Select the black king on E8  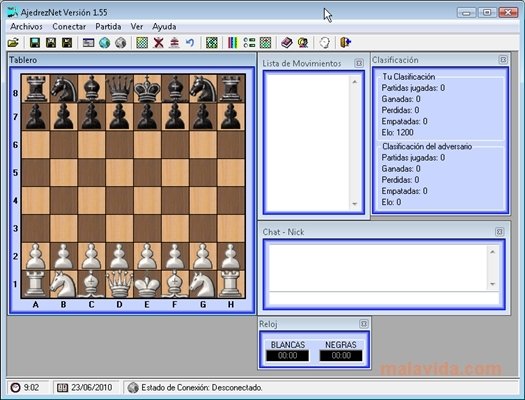coord(147,89)
